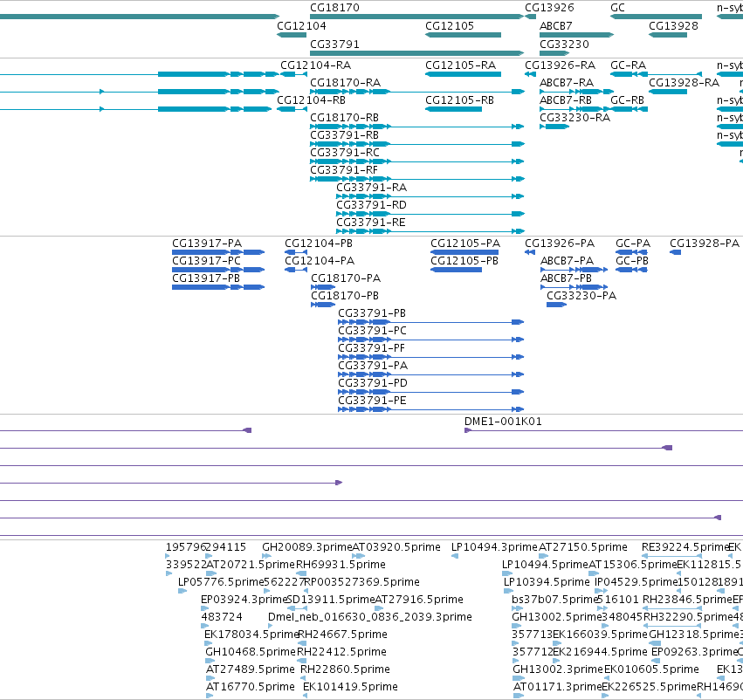Open EST GH20089.3prime label
Screen dimensions: 743x700
pyautogui.click(x=307, y=547)
